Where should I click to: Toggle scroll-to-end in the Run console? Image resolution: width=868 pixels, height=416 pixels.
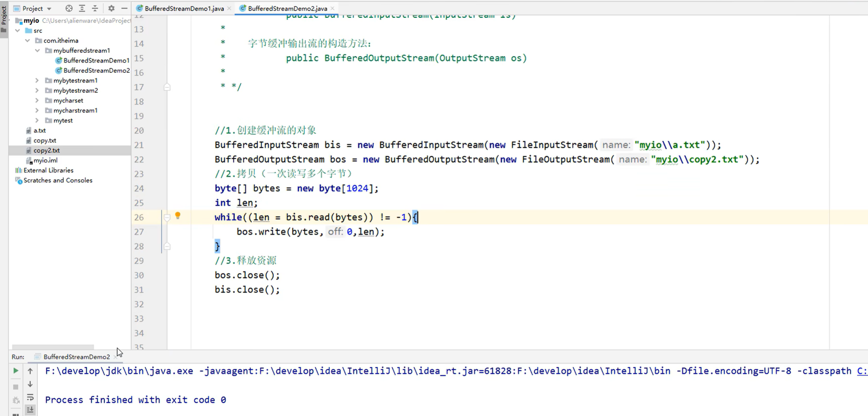pos(30,410)
